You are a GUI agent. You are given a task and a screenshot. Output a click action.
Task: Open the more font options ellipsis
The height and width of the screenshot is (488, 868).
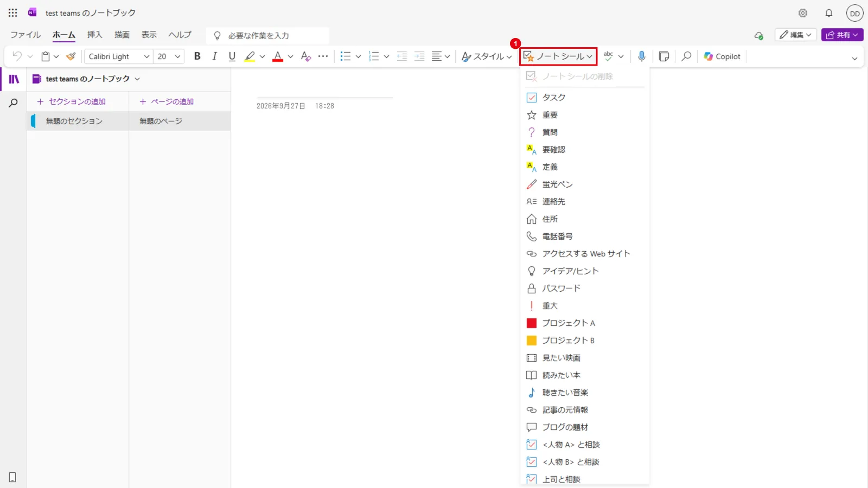(x=323, y=56)
